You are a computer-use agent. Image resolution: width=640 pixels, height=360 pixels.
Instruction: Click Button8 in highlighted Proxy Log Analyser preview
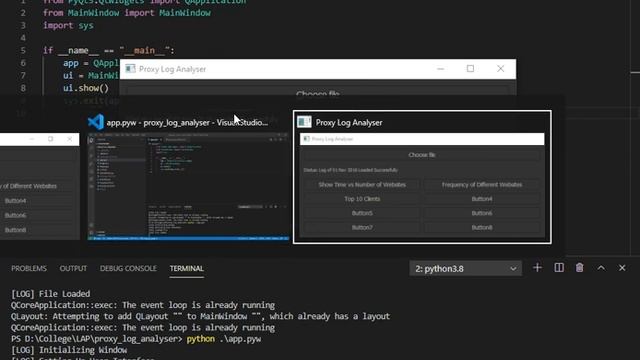[482, 228]
